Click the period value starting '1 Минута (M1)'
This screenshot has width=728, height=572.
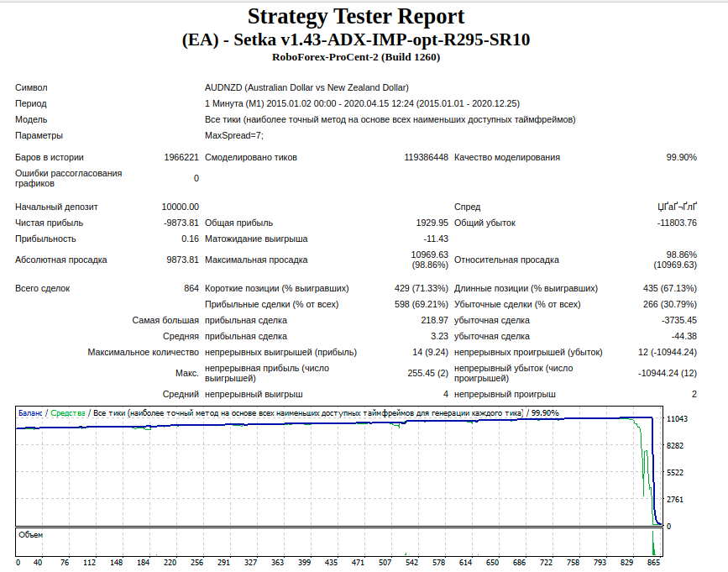[x=362, y=103]
